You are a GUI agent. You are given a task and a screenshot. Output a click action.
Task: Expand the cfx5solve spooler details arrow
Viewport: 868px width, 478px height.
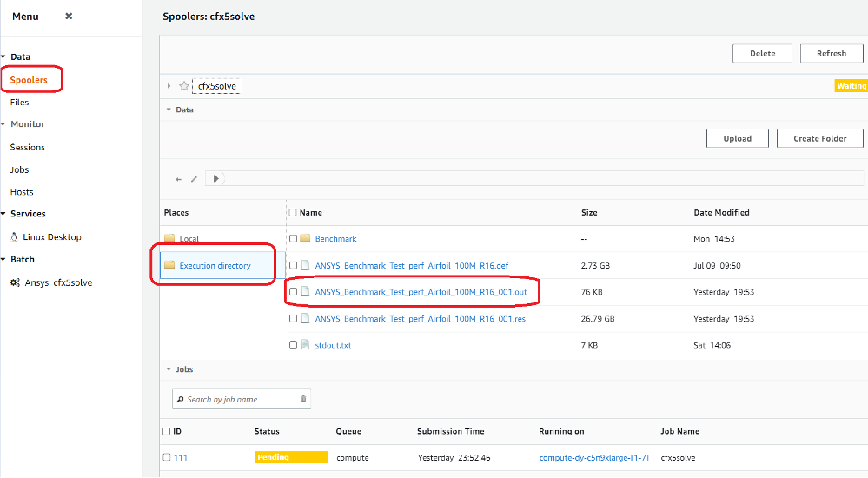pyautogui.click(x=169, y=86)
